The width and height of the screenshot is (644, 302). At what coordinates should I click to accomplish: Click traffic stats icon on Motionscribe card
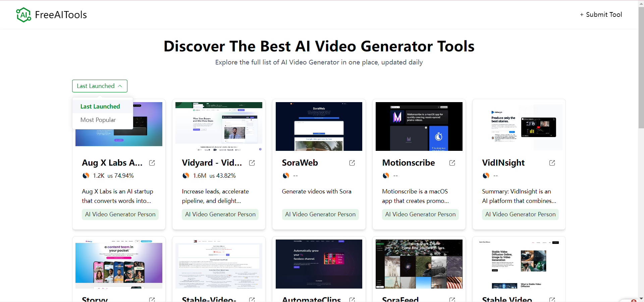[386, 176]
